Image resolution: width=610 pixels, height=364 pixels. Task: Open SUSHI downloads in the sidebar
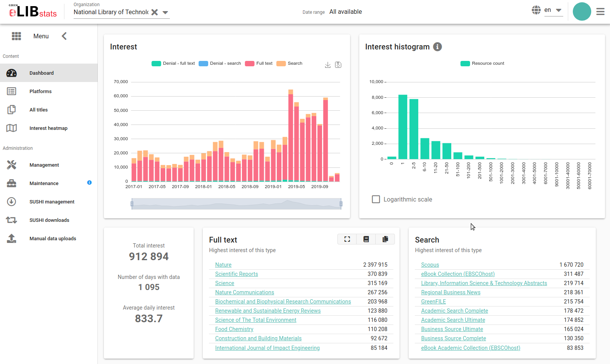pos(49,220)
